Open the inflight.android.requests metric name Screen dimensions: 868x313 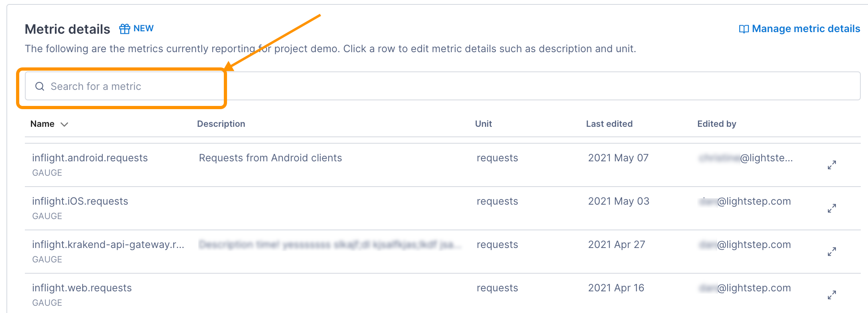tap(90, 158)
